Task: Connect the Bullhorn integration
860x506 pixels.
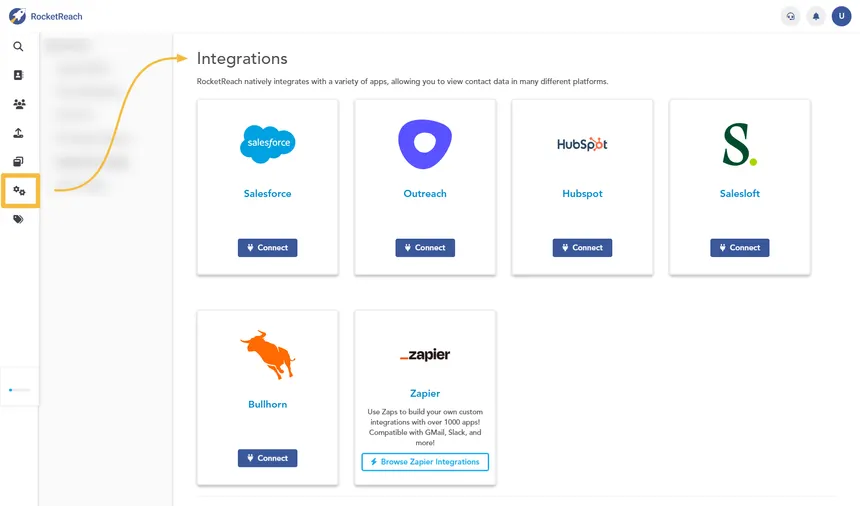Action: pyautogui.click(x=267, y=458)
